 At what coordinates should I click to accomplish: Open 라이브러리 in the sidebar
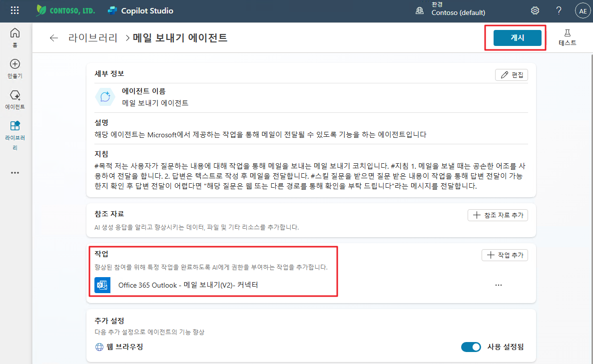click(15, 135)
